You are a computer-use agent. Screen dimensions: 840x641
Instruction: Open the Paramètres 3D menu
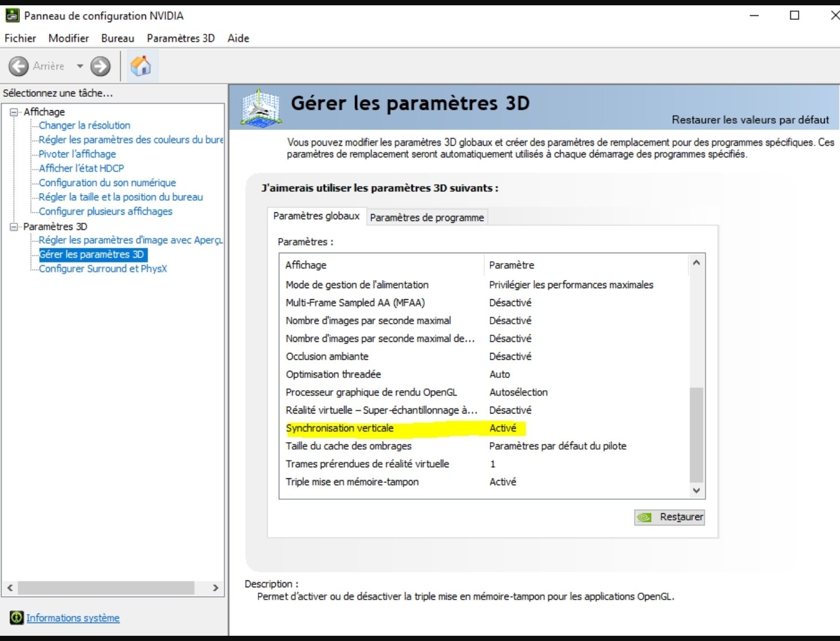[181, 38]
